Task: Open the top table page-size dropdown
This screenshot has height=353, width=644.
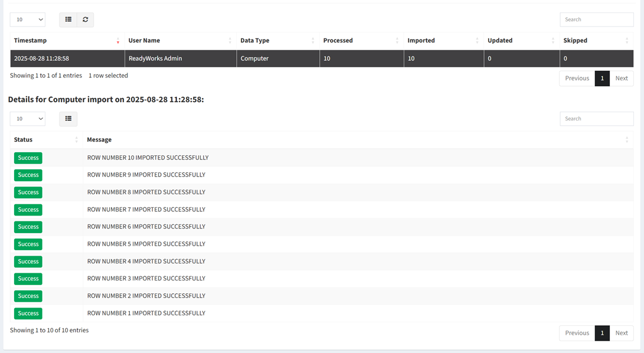Action: tap(28, 19)
